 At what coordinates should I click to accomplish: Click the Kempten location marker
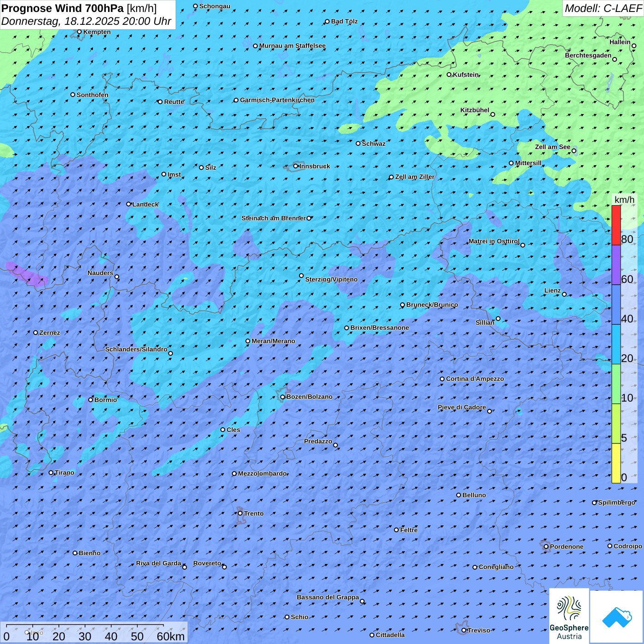[x=79, y=32]
